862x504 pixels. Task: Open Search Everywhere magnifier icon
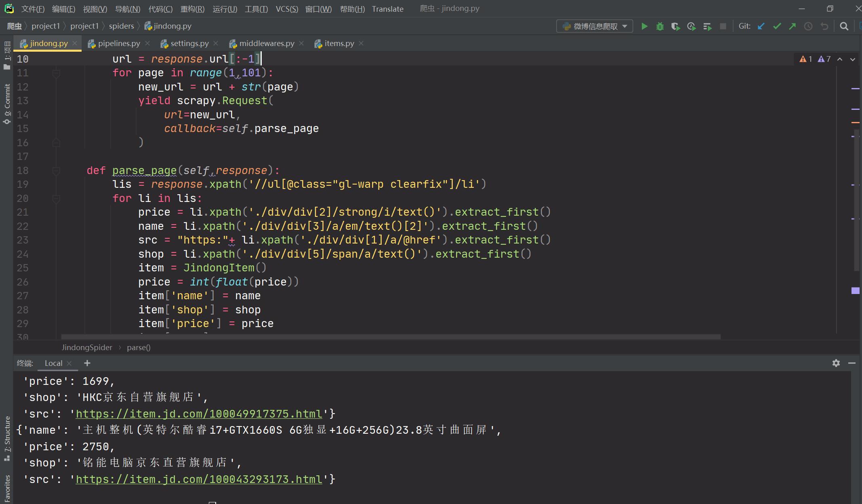(x=844, y=26)
